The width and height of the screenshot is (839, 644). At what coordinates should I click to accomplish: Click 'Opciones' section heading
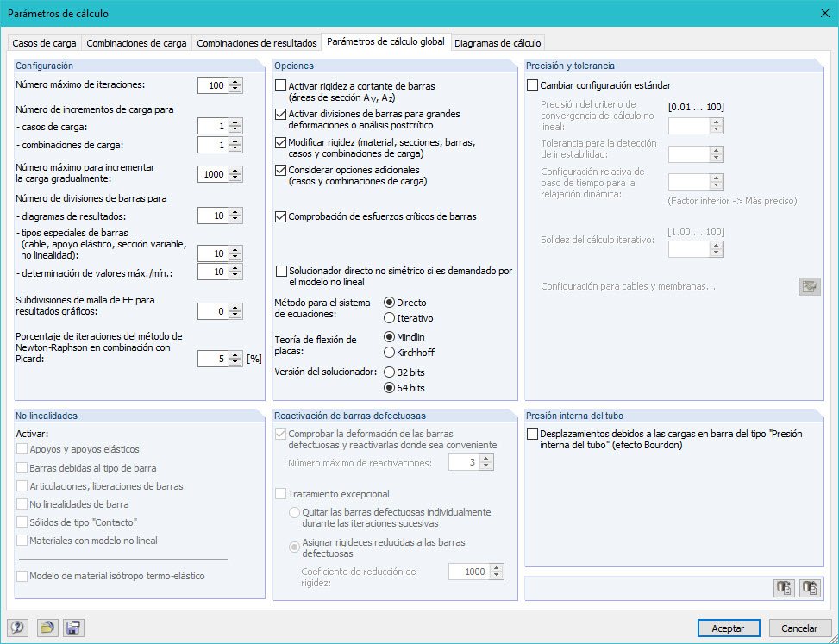pos(294,66)
